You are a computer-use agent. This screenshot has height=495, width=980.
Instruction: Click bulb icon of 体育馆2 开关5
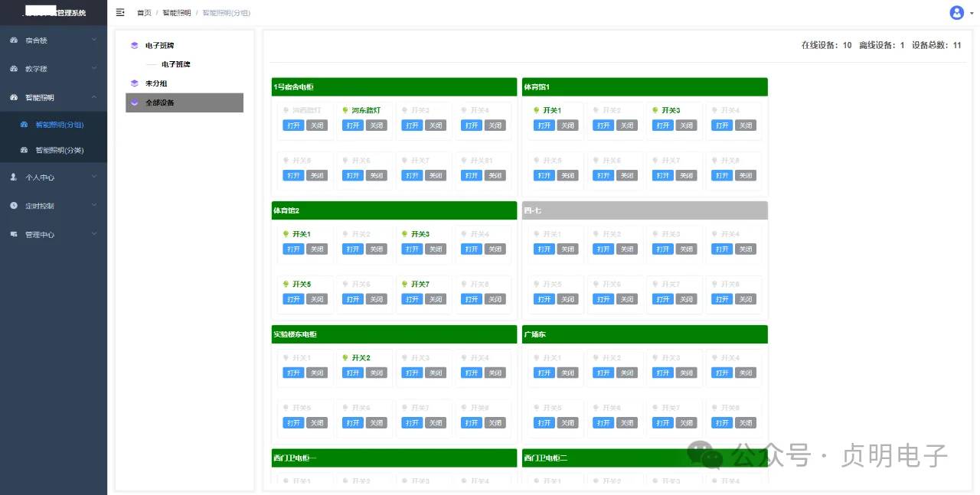coord(286,284)
